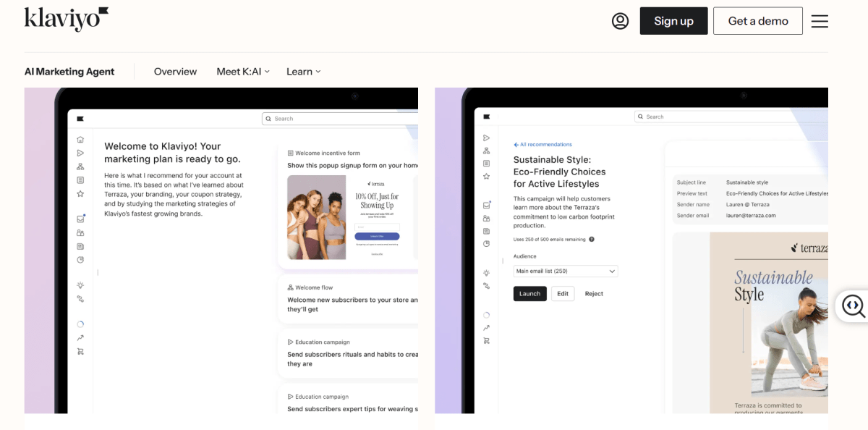Open Education campaign card about expert tips
This screenshot has width=868, height=430.
coord(348,400)
